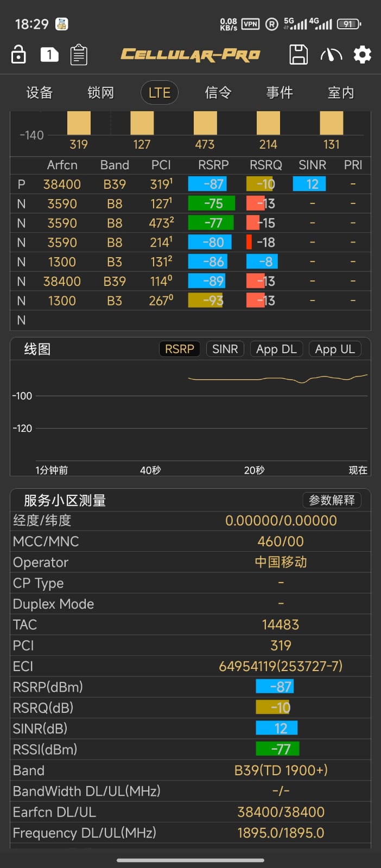Show App DL on the chart

coord(276,349)
